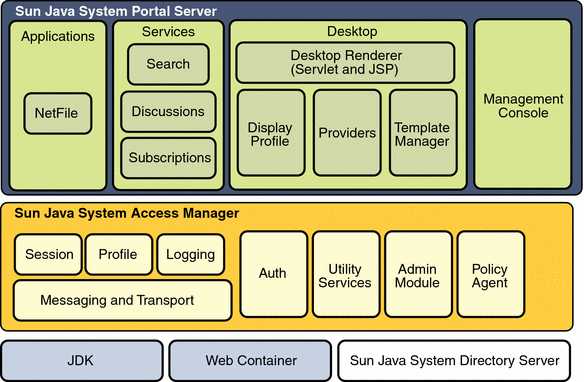Click the NetFile box under Applications
The width and height of the screenshot is (584, 382).
(58, 114)
